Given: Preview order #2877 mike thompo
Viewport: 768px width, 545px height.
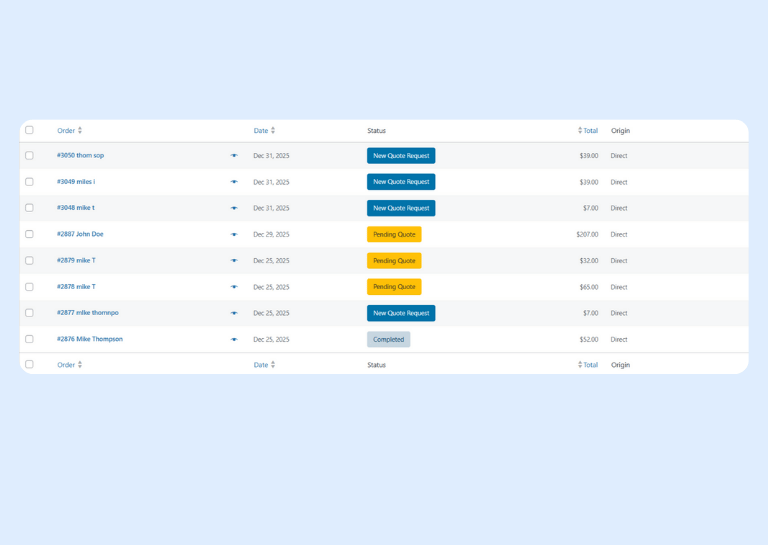Looking at the screenshot, I should 234,313.
